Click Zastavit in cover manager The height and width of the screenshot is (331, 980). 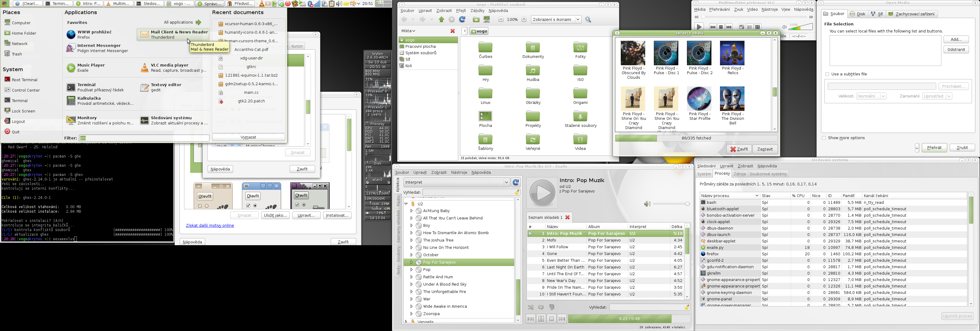[x=765, y=149]
